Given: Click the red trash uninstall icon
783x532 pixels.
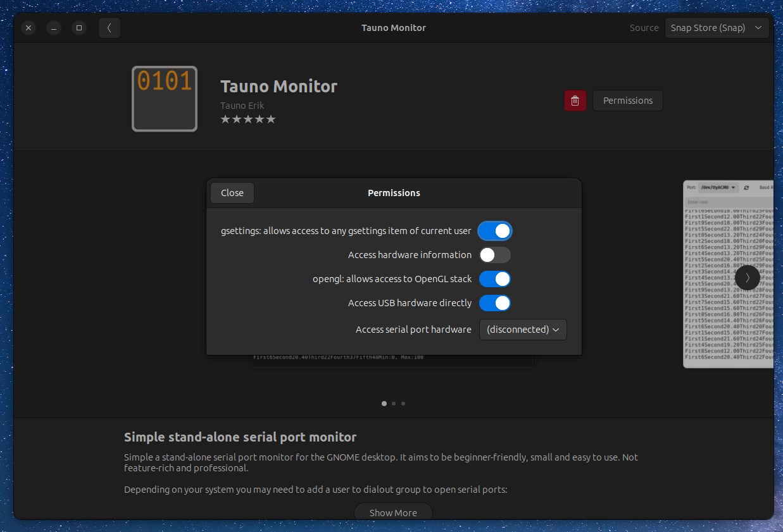Looking at the screenshot, I should (575, 101).
